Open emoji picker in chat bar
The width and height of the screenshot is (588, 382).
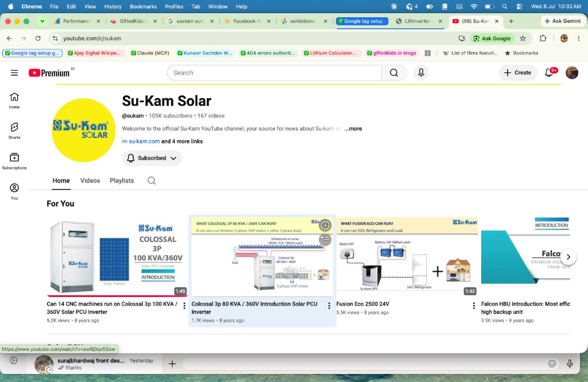pyautogui.click(x=552, y=364)
